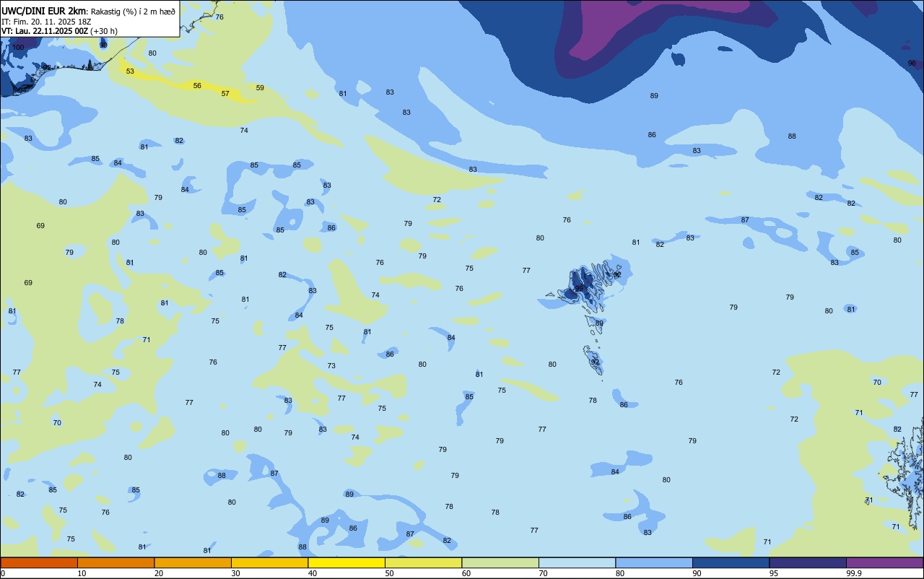The image size is (924, 579).
Task: Click the humidity value '100' near the coast
Action: (18, 47)
